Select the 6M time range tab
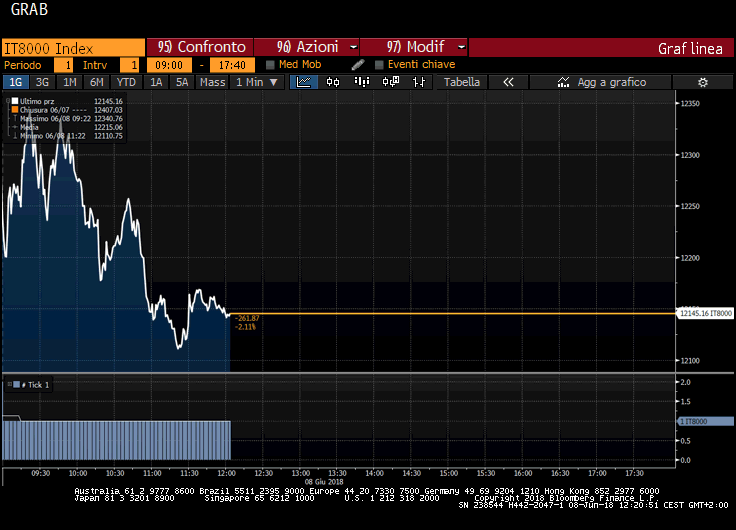 (97, 82)
